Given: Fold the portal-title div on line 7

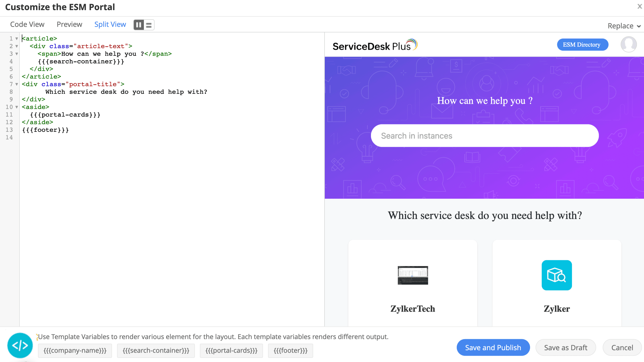Looking at the screenshot, I should coord(17,84).
